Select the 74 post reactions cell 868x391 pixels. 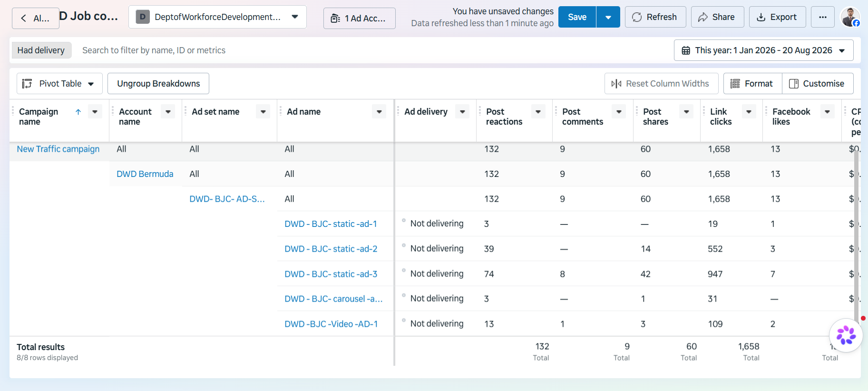489,274
